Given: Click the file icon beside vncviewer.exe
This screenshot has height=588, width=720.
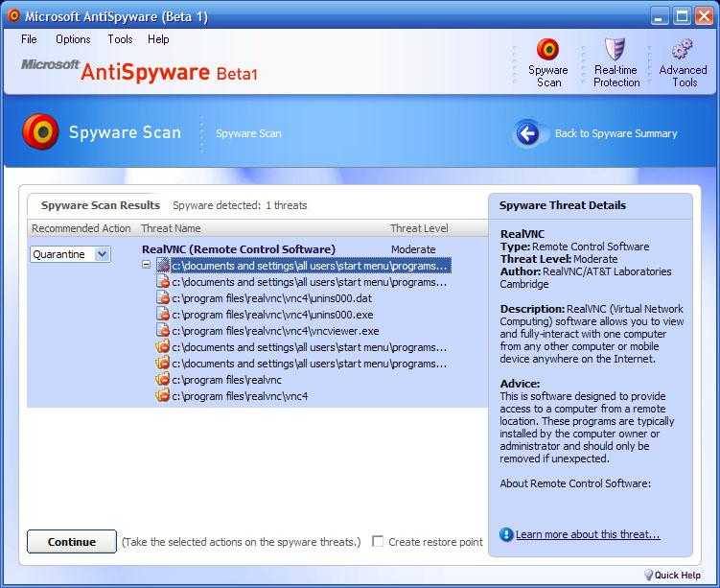Looking at the screenshot, I should (163, 331).
